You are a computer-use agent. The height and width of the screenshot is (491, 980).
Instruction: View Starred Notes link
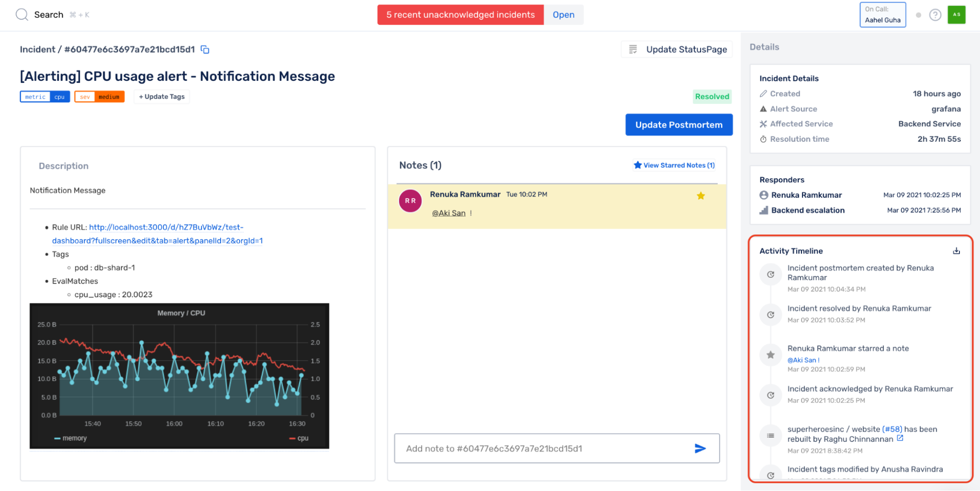(674, 165)
